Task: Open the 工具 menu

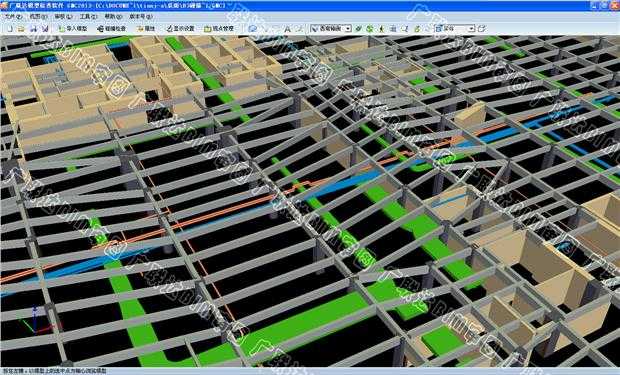Action: [x=88, y=17]
